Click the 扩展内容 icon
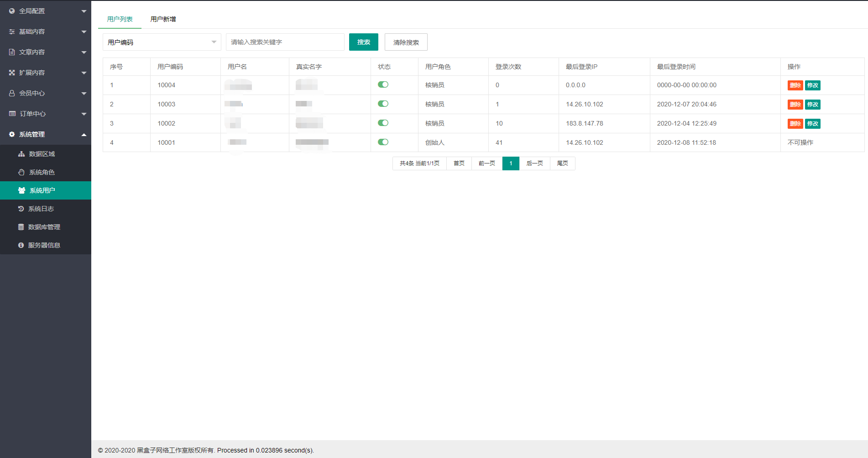 pos(12,73)
